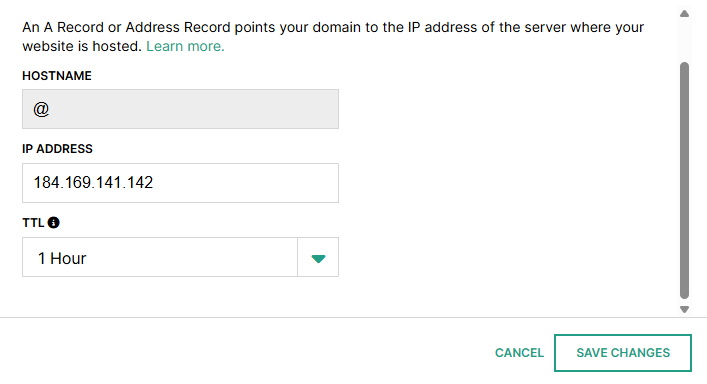707x384 pixels.
Task: Click the scrollbar up arrow
Action: click(684, 14)
